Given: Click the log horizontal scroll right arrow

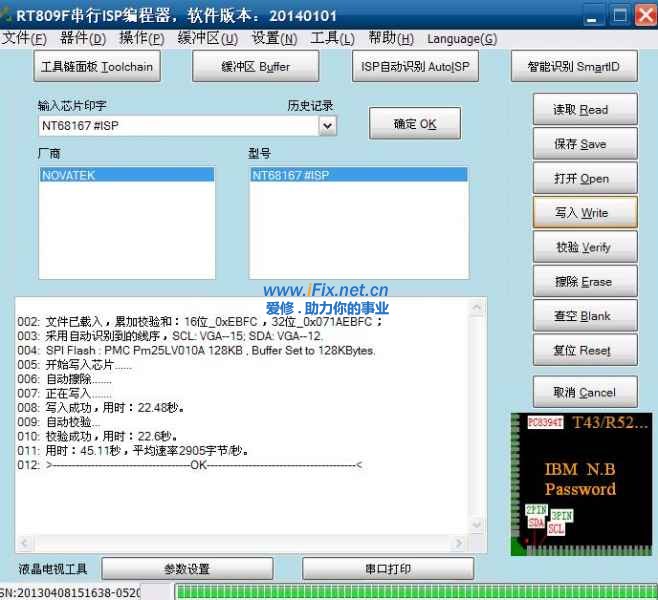Looking at the screenshot, I should coord(459,543).
